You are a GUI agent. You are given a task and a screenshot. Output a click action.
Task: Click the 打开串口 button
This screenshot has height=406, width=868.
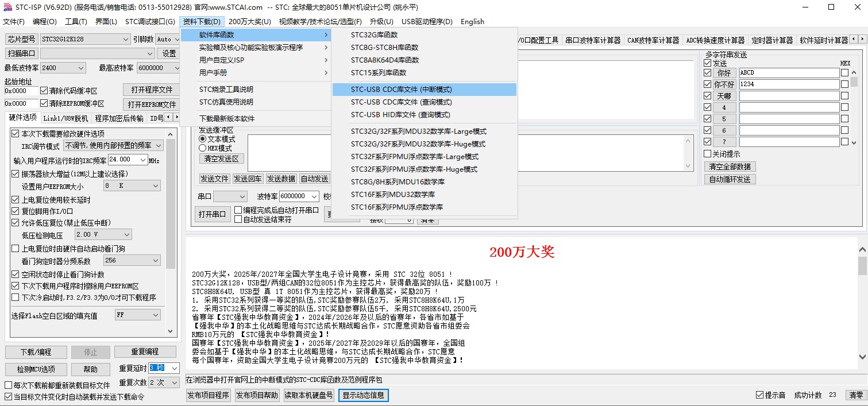(212, 214)
